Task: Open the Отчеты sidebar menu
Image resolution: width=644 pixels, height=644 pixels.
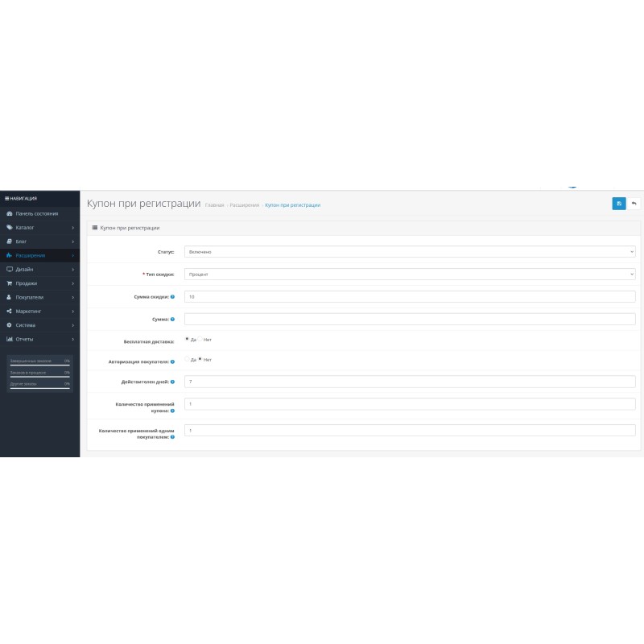Action: click(x=39, y=339)
